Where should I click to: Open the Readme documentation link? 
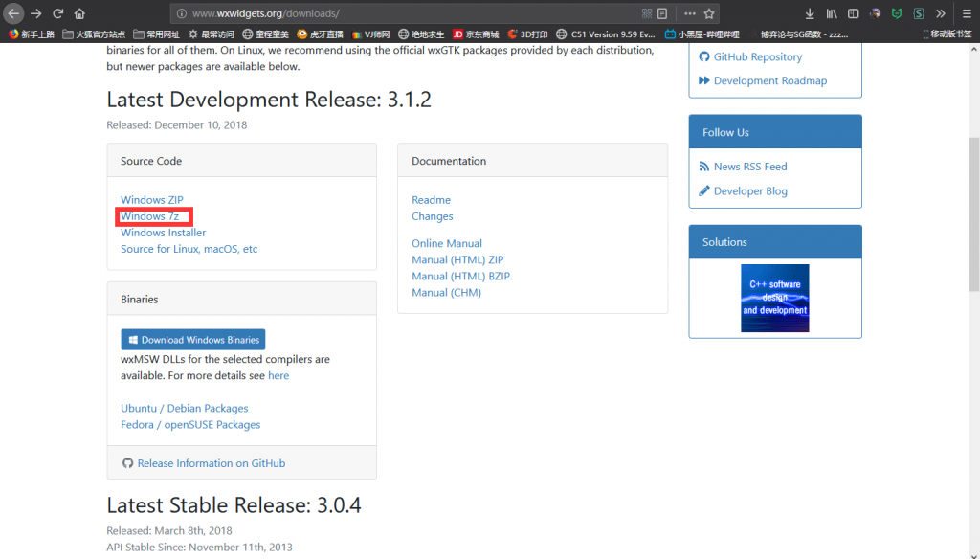click(x=431, y=199)
